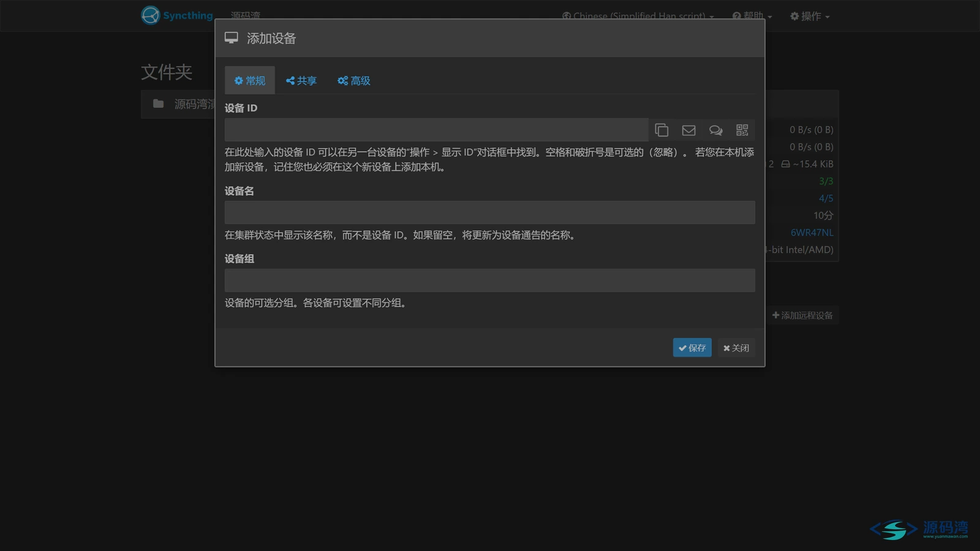
Task: Click the monitor icon in the dialog header
Action: click(x=232, y=38)
